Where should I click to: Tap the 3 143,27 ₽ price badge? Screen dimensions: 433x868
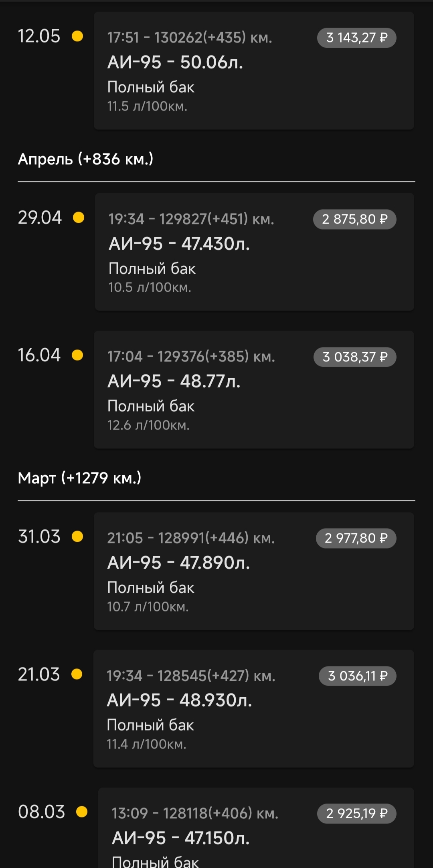356,38
